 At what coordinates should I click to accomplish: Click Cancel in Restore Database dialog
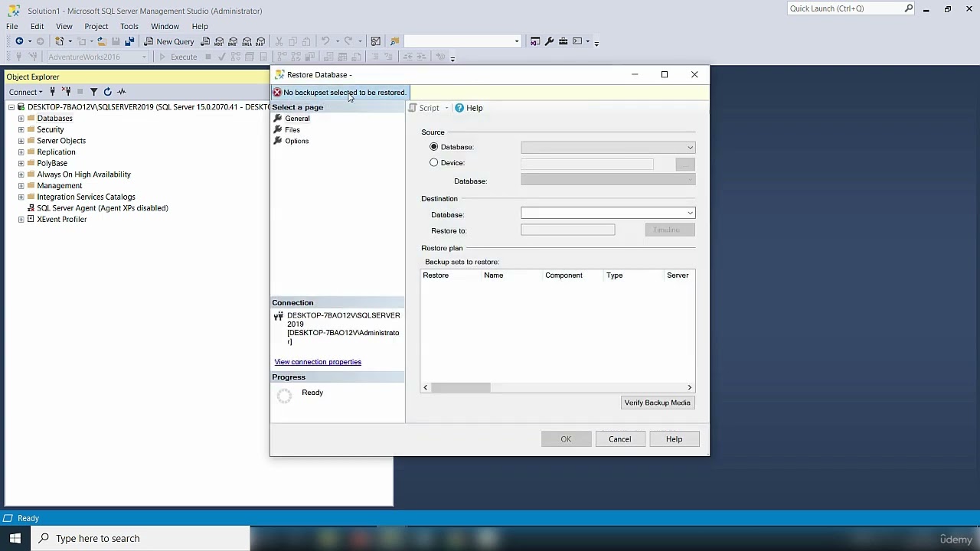pyautogui.click(x=620, y=439)
